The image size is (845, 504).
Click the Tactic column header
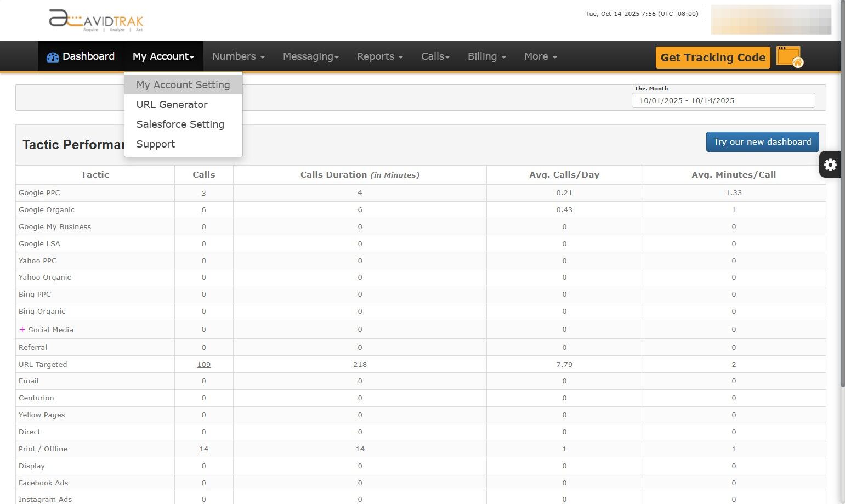coord(95,175)
